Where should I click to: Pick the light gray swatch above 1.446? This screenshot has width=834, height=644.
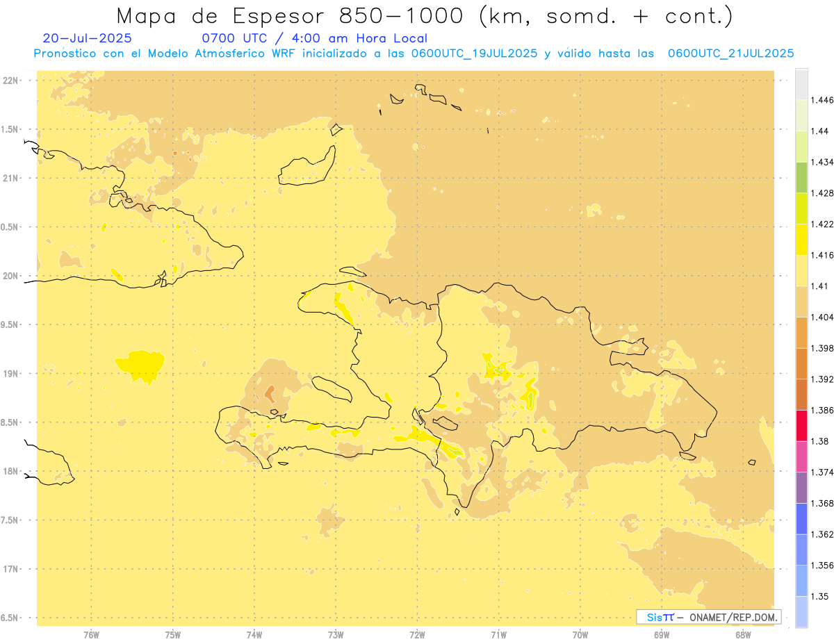pos(801,84)
